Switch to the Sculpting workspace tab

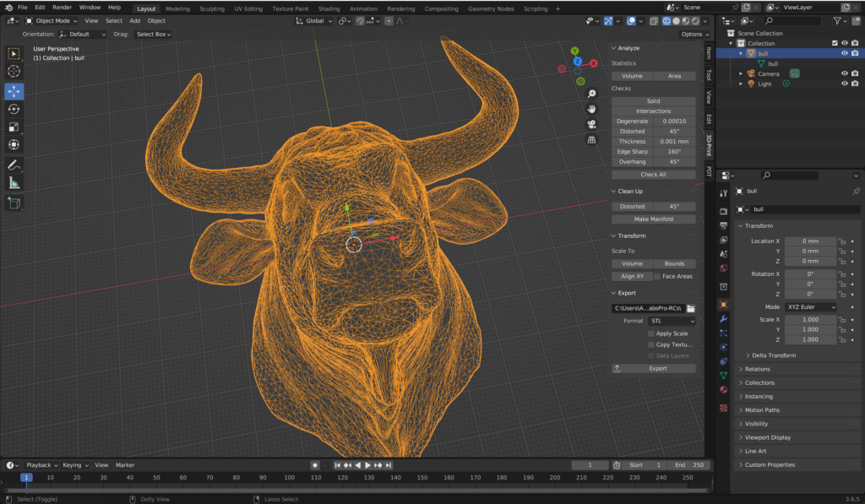point(212,8)
